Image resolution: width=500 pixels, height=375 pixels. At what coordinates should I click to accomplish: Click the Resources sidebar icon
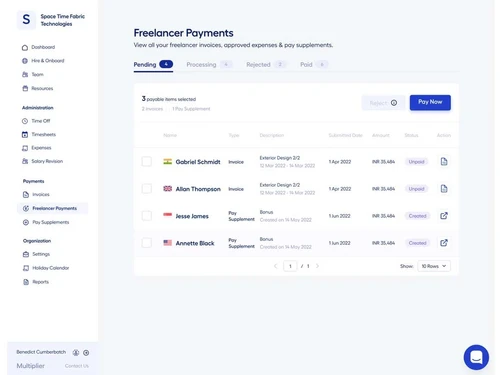[x=25, y=88]
